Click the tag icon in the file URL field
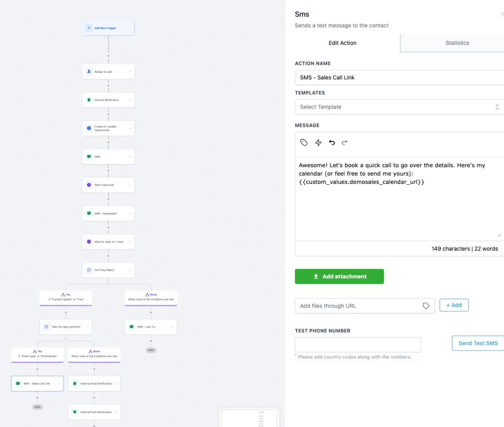The width and height of the screenshot is (504, 427). tap(426, 306)
